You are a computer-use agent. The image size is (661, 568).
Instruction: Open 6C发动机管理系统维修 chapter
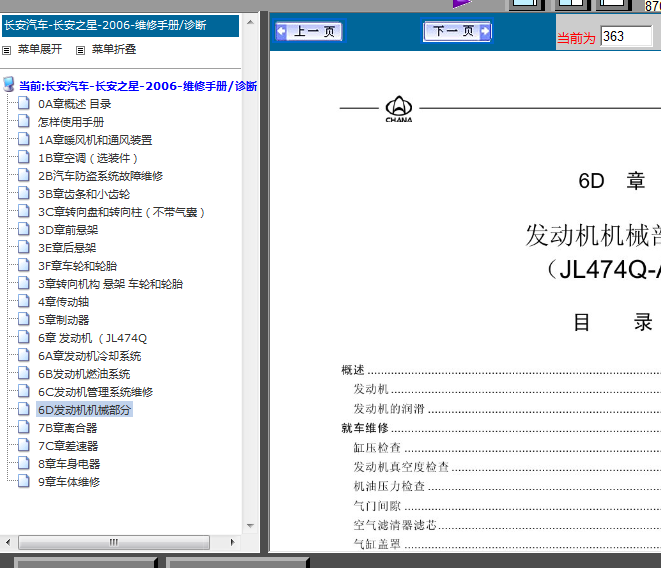pyautogui.click(x=95, y=392)
